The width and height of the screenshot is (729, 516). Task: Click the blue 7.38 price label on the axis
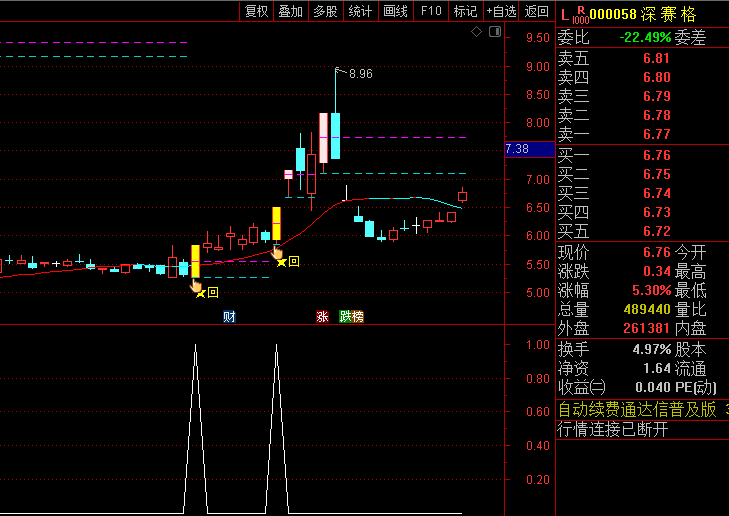518,149
